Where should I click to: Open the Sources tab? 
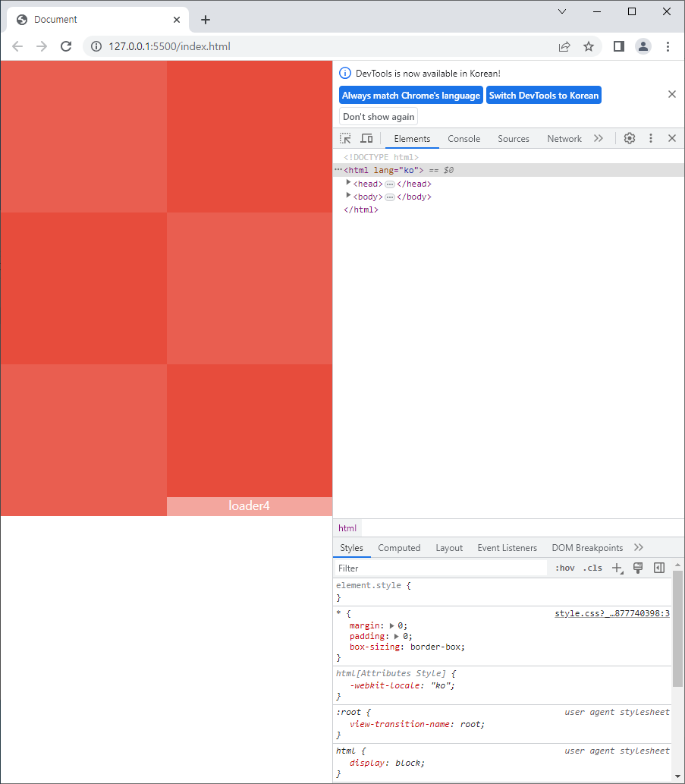513,139
